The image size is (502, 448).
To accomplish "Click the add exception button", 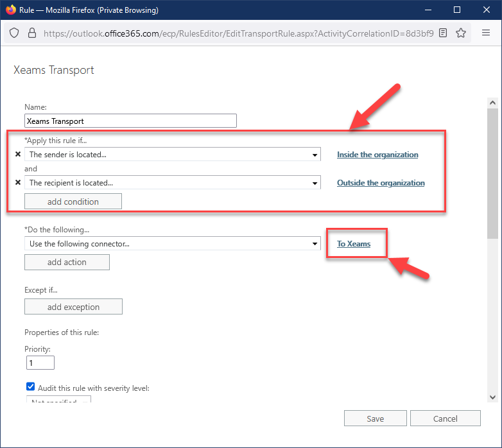I will (x=73, y=307).
